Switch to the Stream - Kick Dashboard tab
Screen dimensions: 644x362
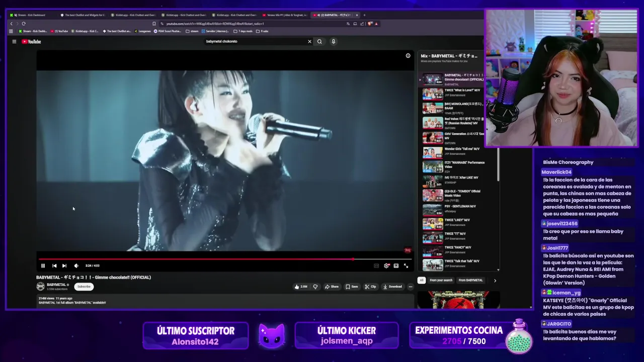[x=31, y=15]
